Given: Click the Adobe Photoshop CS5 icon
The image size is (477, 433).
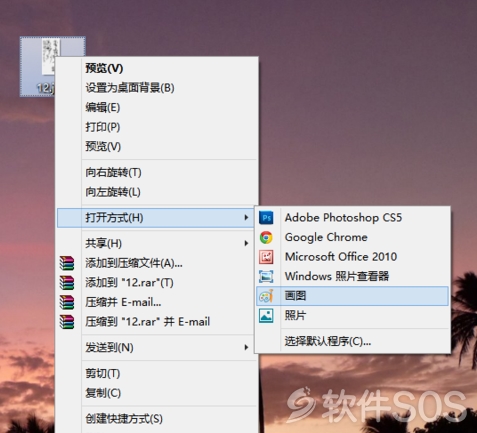Looking at the screenshot, I should [x=266, y=218].
